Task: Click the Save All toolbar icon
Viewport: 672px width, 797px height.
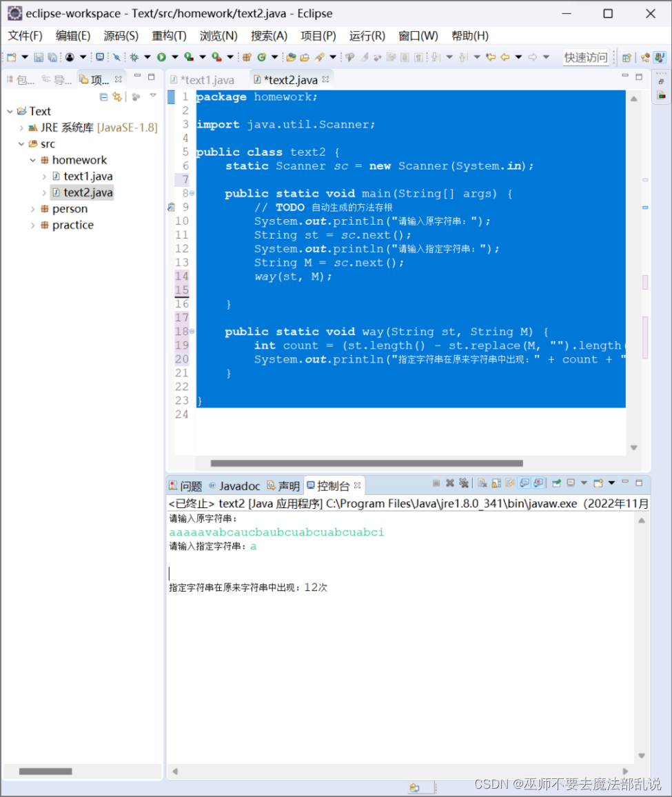Action: (52, 57)
